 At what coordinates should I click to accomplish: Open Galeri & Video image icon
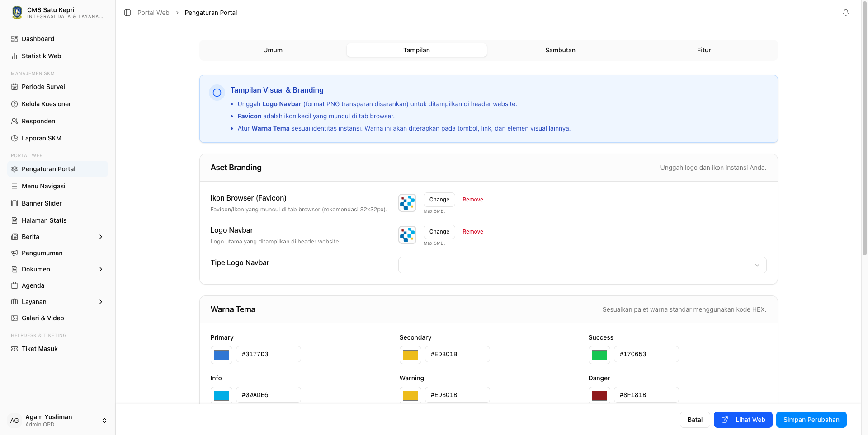(14, 318)
